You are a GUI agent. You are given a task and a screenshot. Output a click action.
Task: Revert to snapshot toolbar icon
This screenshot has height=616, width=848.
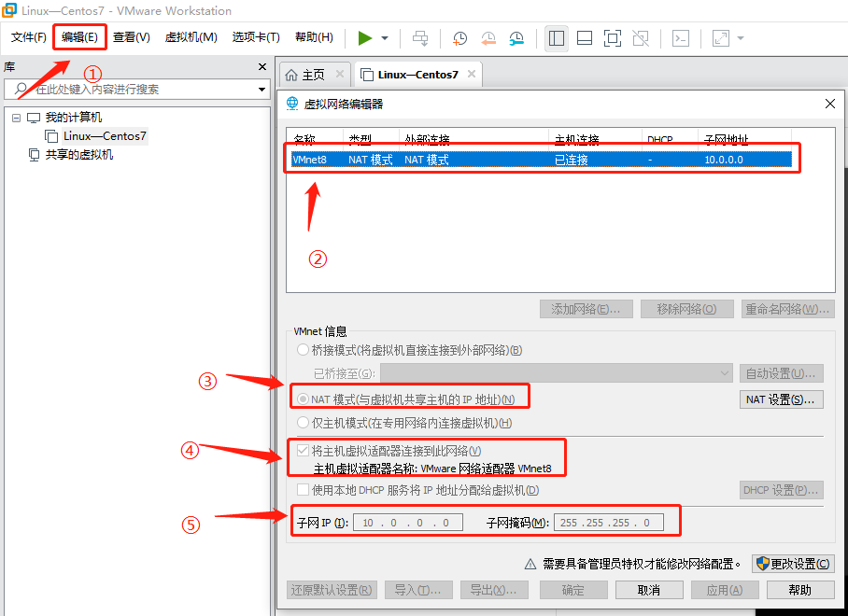click(488, 38)
